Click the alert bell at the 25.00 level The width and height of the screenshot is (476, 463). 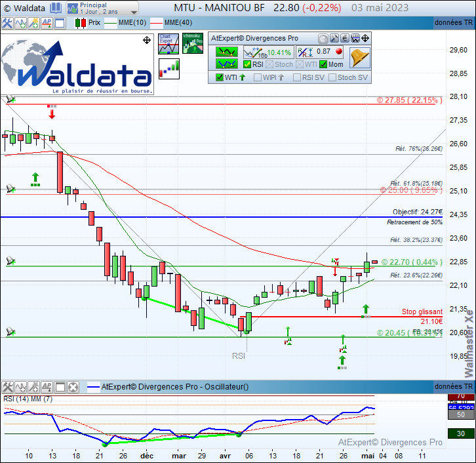point(10,188)
